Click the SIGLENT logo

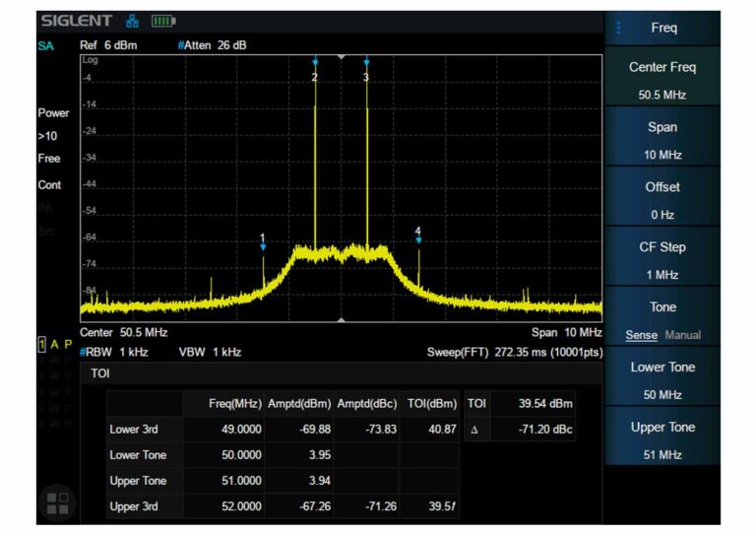76,21
